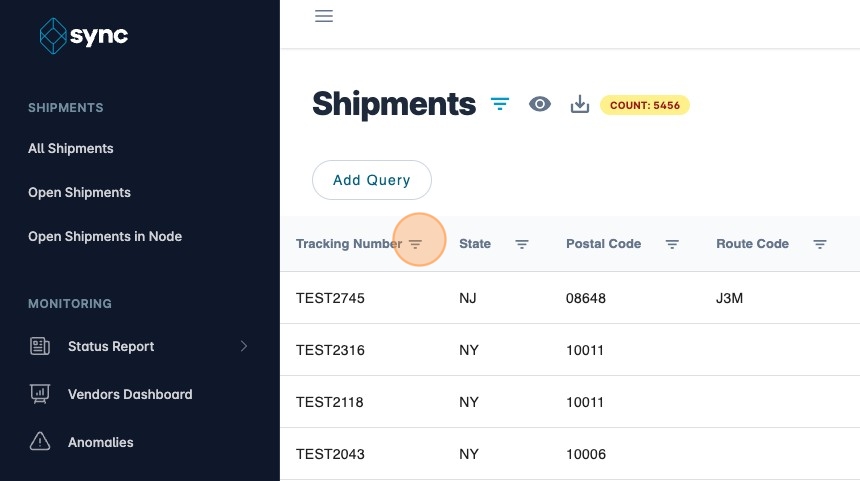Select the TEST2316 tracking number
This screenshot has height=481, width=860.
pos(330,350)
